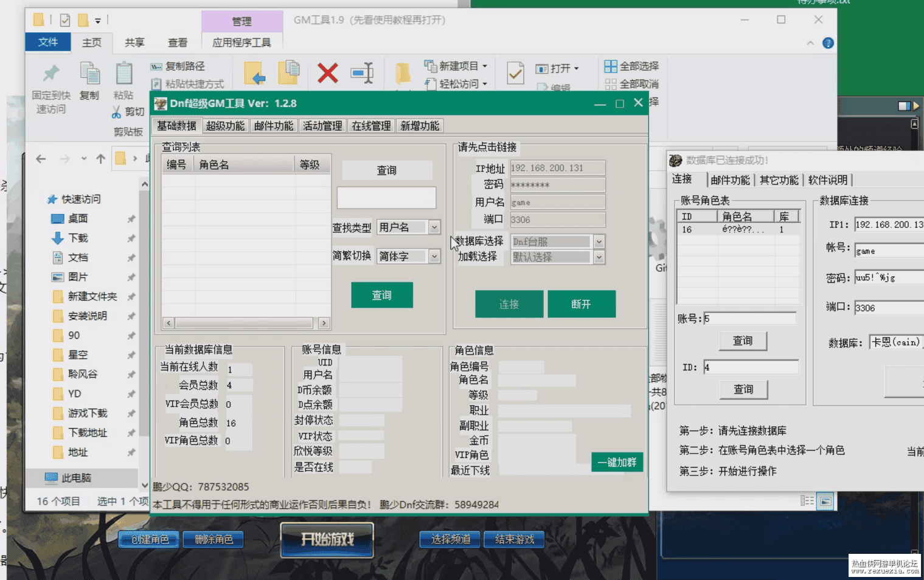
Task: Click the Properties checkmark icon in ribbon
Action: [x=515, y=74]
